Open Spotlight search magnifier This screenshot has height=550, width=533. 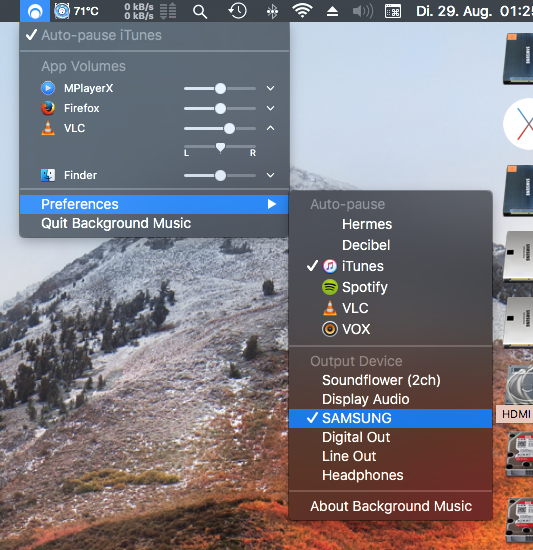(x=200, y=12)
